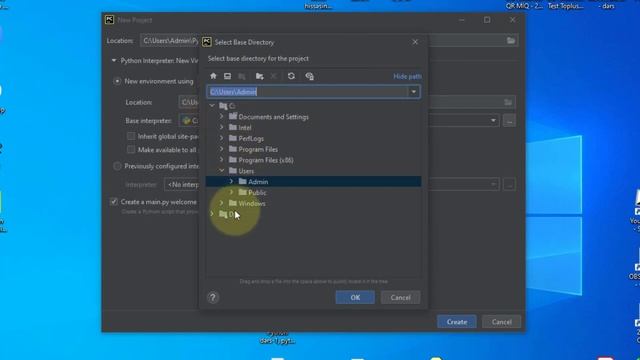Browse environment location folder icon
The image size is (640, 360).
point(508,102)
